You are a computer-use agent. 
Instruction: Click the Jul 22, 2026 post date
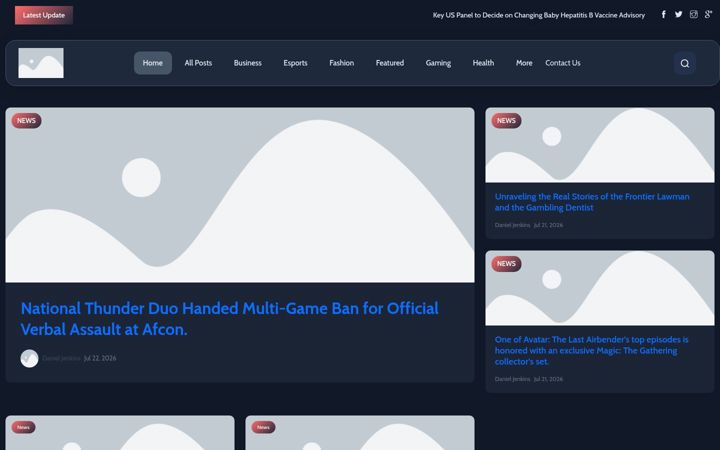(100, 358)
